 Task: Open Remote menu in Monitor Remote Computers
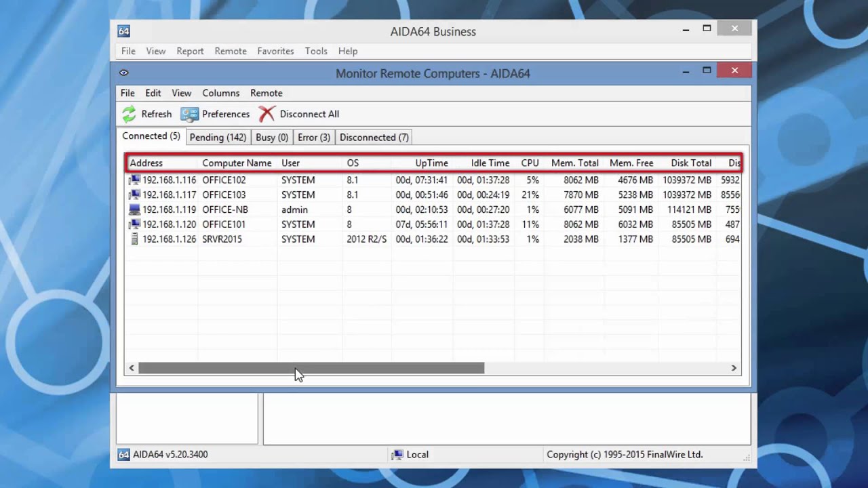[267, 94]
